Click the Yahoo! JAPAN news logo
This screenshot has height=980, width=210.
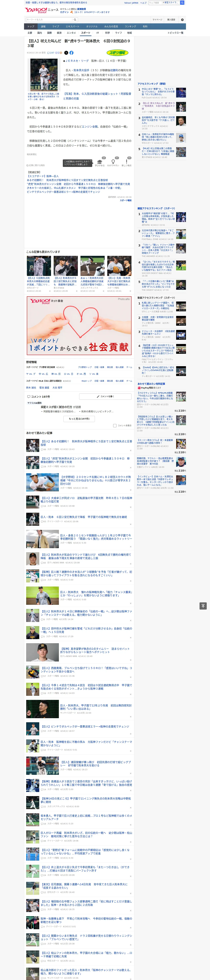point(42,10)
